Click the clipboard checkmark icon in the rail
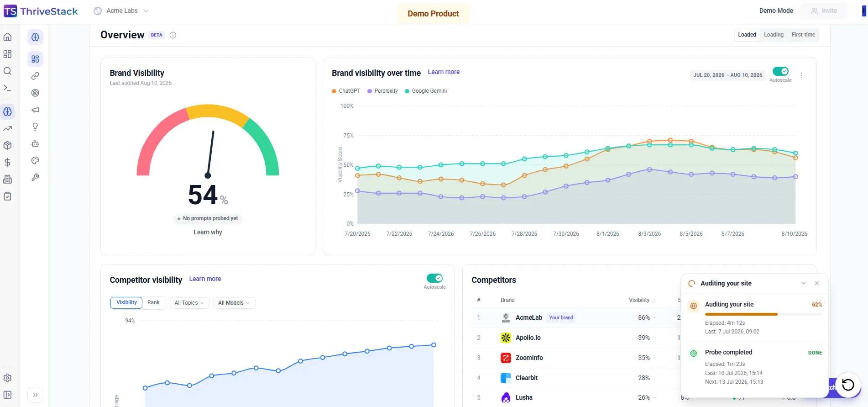 (7, 196)
